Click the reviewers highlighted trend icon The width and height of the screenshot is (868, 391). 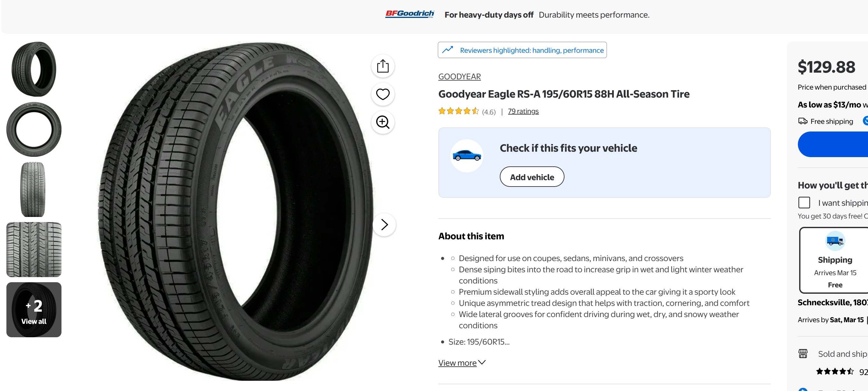click(x=448, y=50)
